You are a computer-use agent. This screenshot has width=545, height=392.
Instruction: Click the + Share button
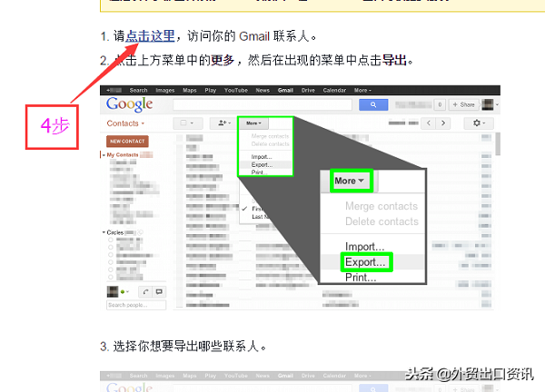[463, 104]
